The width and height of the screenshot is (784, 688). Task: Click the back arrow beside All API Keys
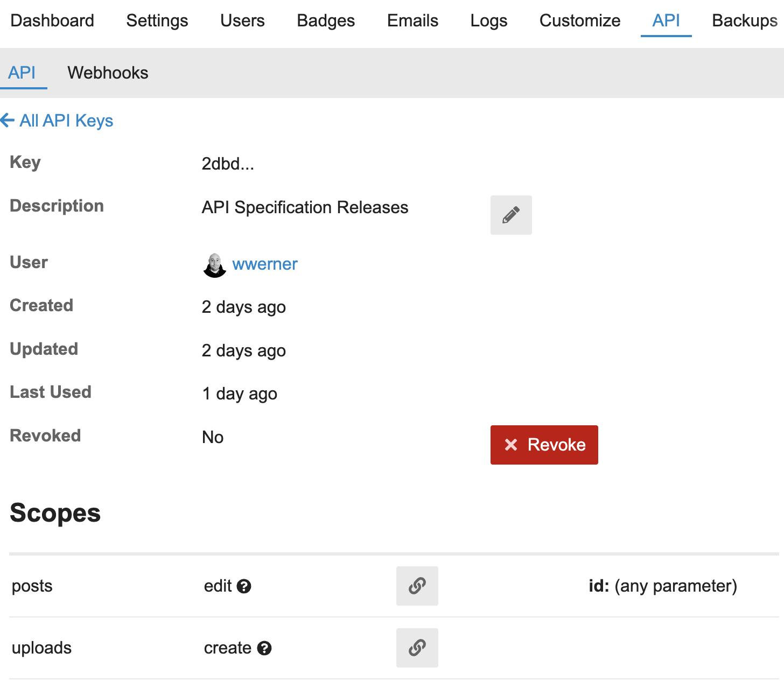coord(8,120)
